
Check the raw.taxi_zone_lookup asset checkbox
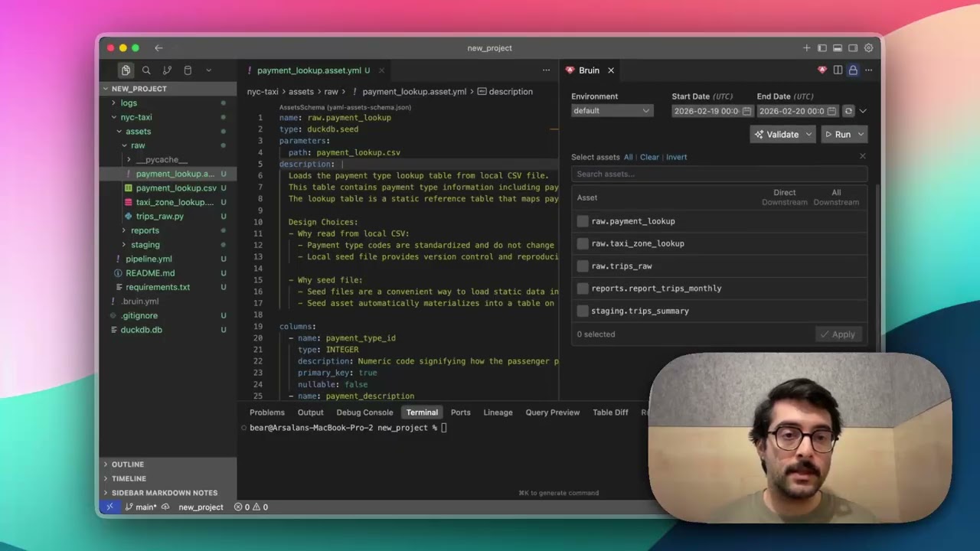pos(583,243)
